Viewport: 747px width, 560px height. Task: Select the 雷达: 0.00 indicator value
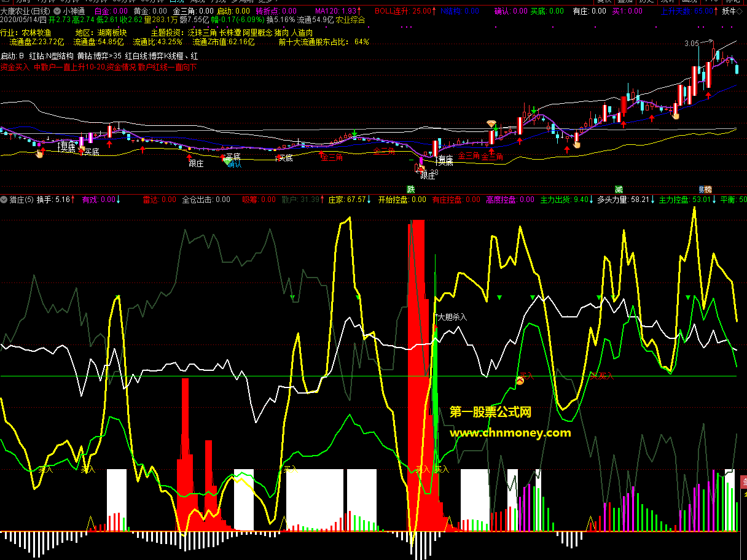coord(160,200)
